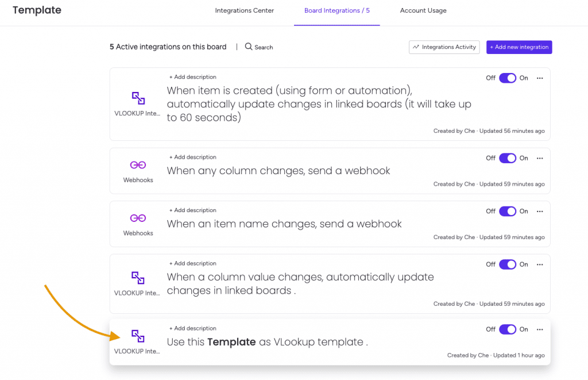This screenshot has width=588, height=380.
Task: Click VLOOKUP icon on item-created integration
Action: (x=138, y=98)
